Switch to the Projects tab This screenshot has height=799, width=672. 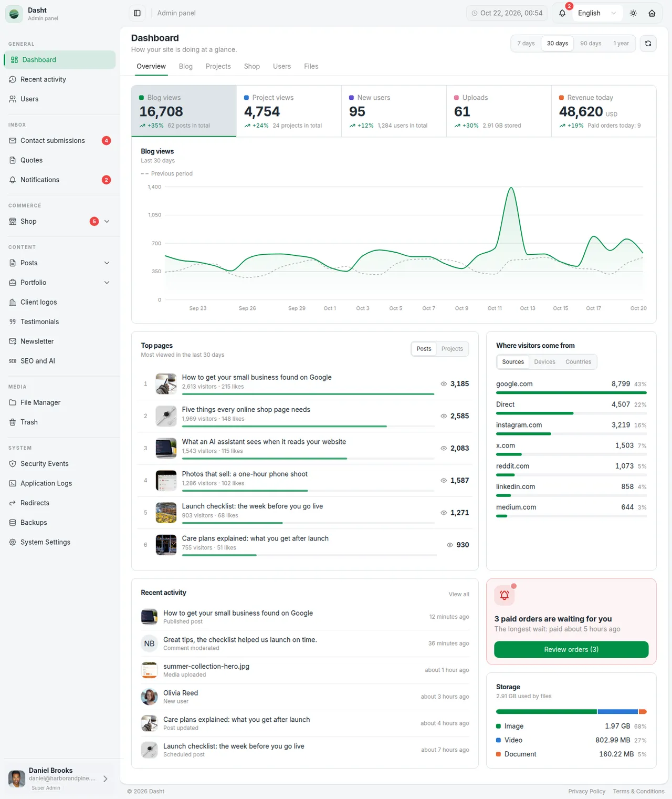coord(218,66)
